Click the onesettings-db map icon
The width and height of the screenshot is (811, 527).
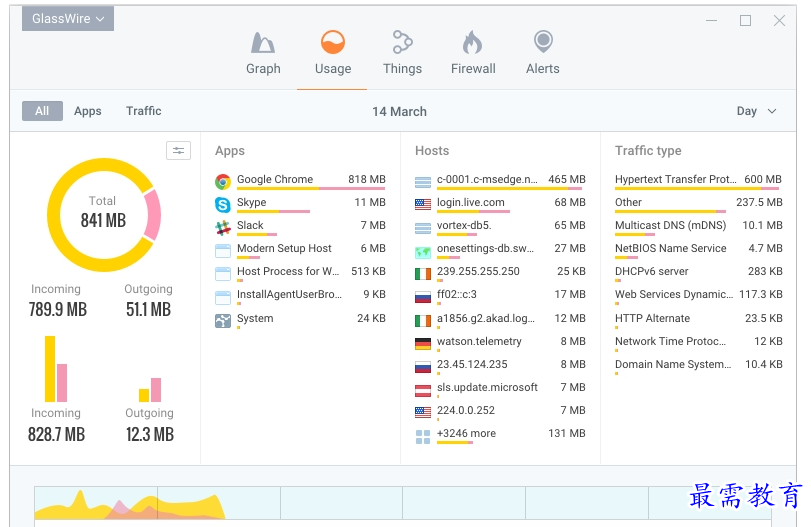pos(423,252)
